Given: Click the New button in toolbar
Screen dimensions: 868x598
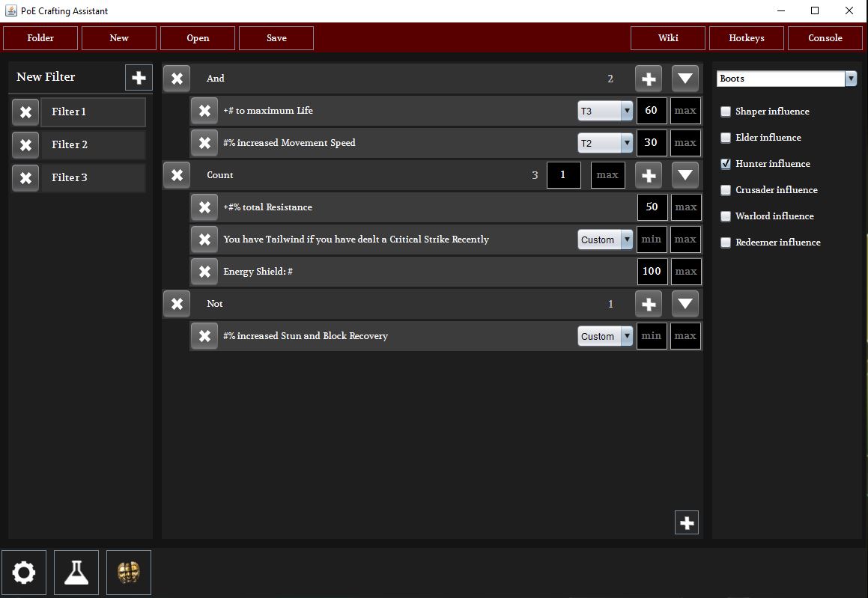Looking at the screenshot, I should click(x=119, y=38).
